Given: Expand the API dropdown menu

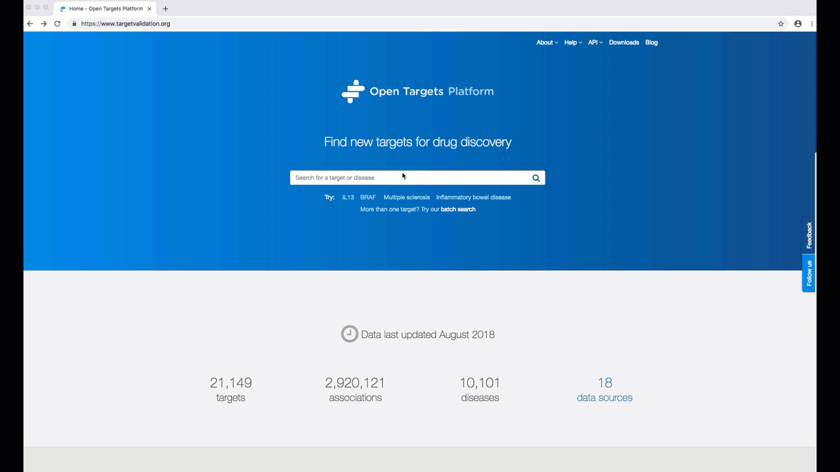Looking at the screenshot, I should pos(595,42).
